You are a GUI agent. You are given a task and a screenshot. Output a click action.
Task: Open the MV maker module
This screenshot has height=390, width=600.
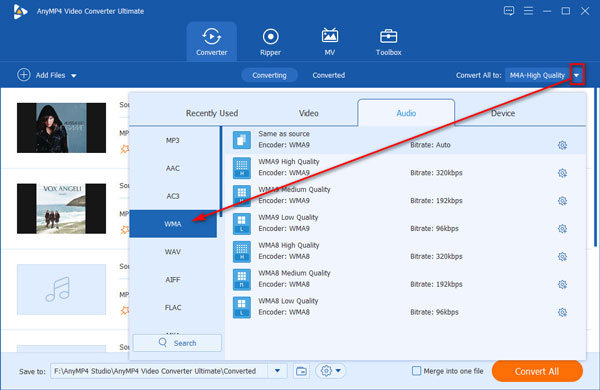coord(329,41)
